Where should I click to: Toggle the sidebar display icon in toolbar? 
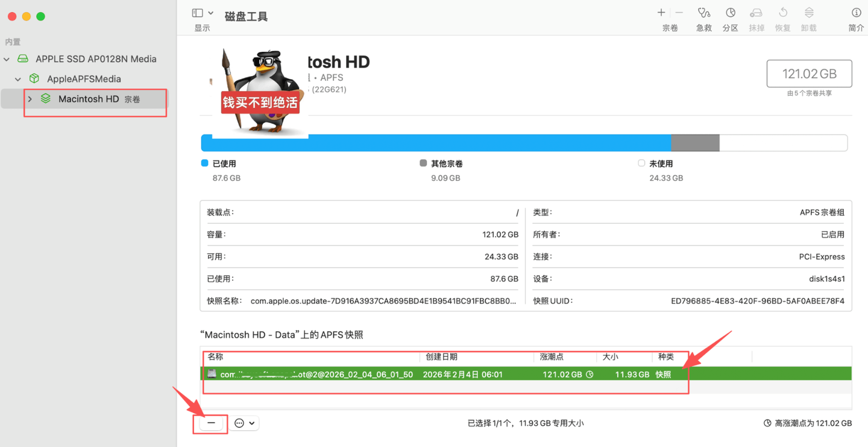click(197, 13)
